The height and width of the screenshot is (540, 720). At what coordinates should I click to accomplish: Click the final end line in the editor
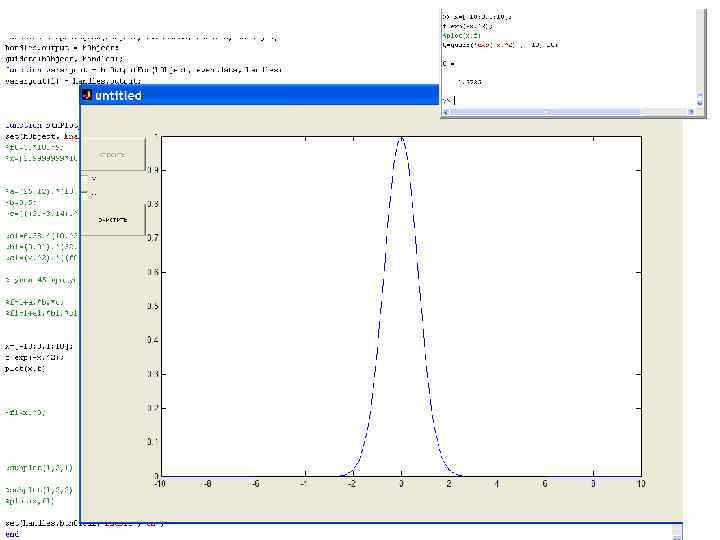click(x=11, y=533)
